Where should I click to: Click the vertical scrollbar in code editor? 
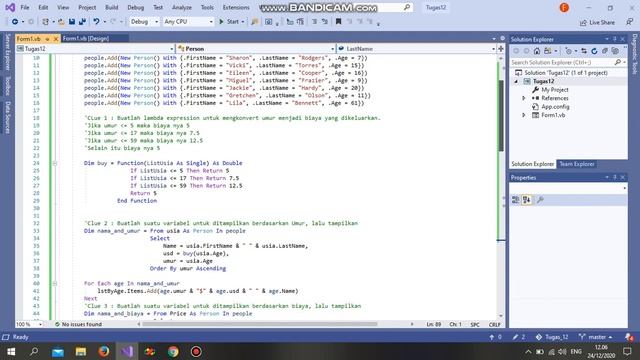(501, 116)
